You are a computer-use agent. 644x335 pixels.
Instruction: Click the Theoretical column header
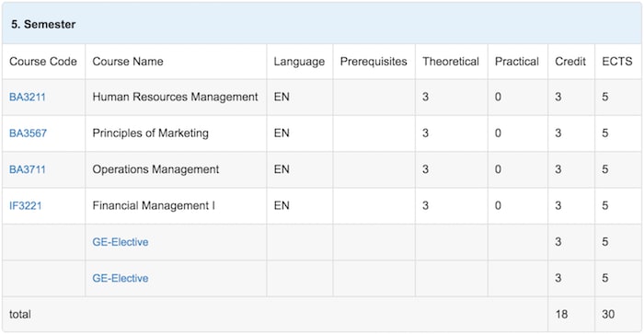click(x=451, y=62)
